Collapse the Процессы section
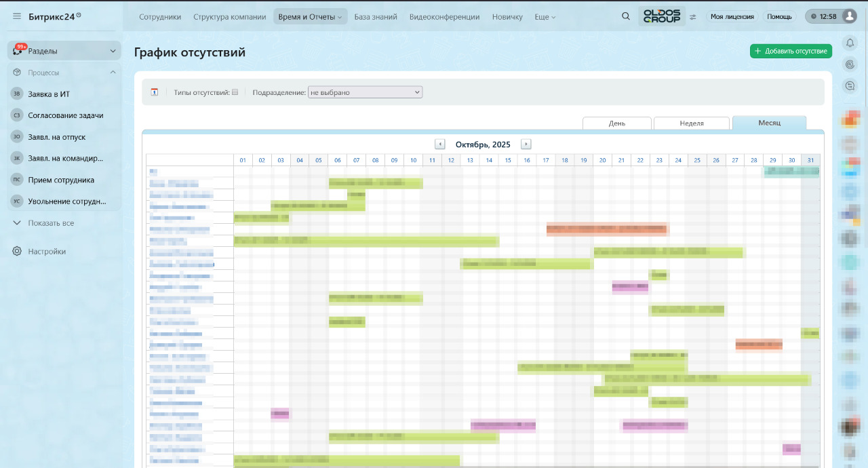Viewport: 868px width, 468px height. pyautogui.click(x=113, y=73)
